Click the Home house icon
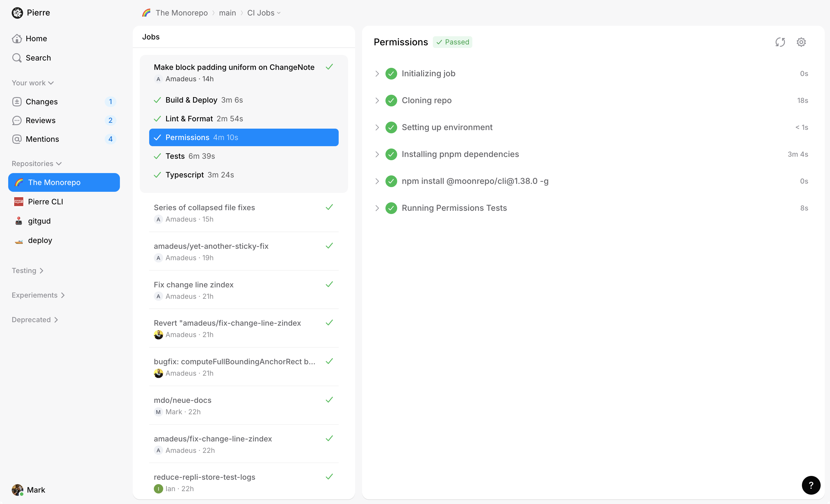The width and height of the screenshot is (830, 504). (17, 39)
